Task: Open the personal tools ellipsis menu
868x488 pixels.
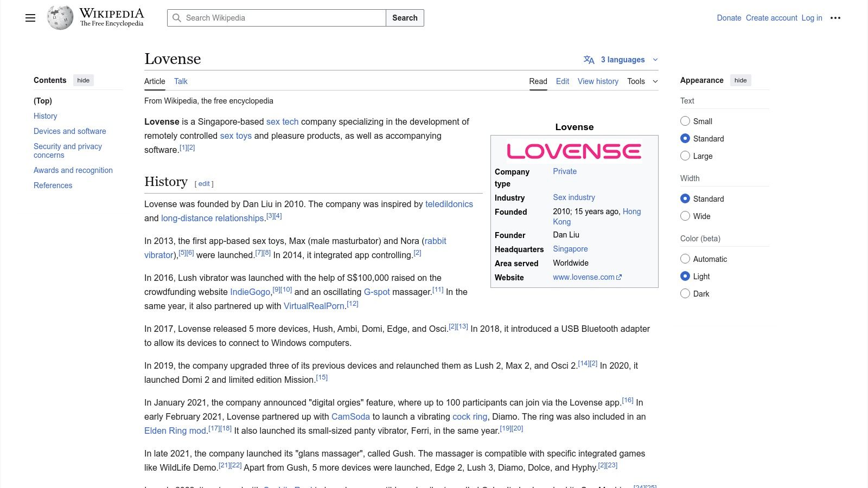Action: tap(835, 18)
